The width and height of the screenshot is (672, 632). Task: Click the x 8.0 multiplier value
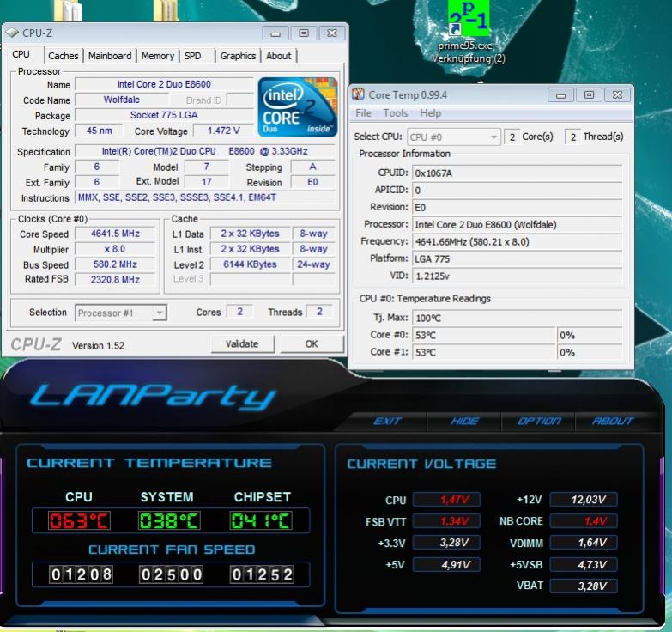click(x=115, y=249)
